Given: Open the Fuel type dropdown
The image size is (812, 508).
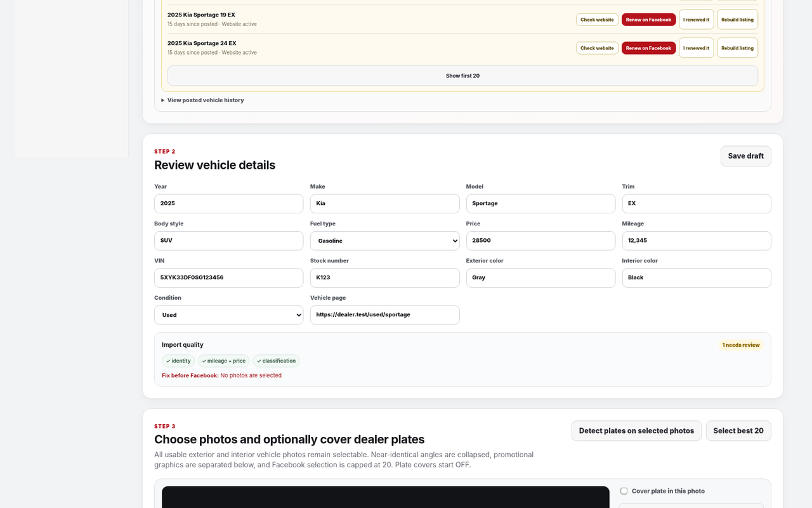Looking at the screenshot, I should pyautogui.click(x=384, y=241).
